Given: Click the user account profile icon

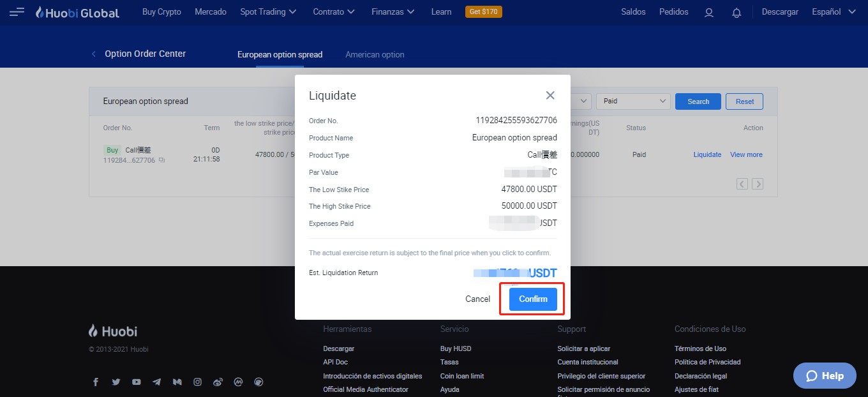Looking at the screenshot, I should point(708,12).
